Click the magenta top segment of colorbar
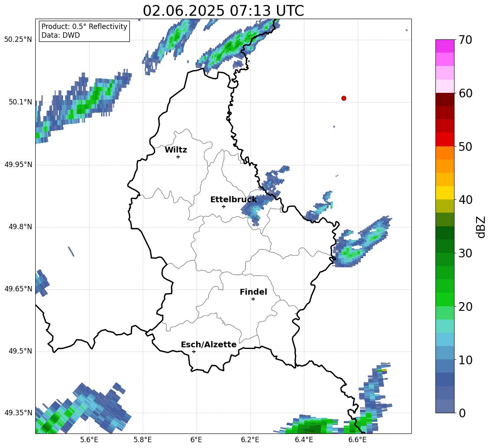This screenshot has height=448, width=491. (445, 46)
